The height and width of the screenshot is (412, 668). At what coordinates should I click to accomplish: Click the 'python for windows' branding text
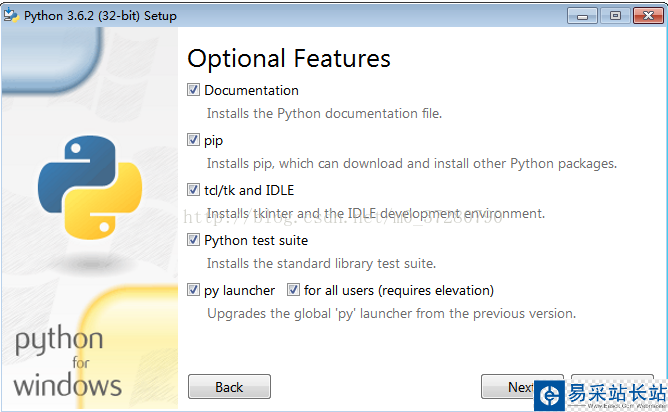[66, 363]
